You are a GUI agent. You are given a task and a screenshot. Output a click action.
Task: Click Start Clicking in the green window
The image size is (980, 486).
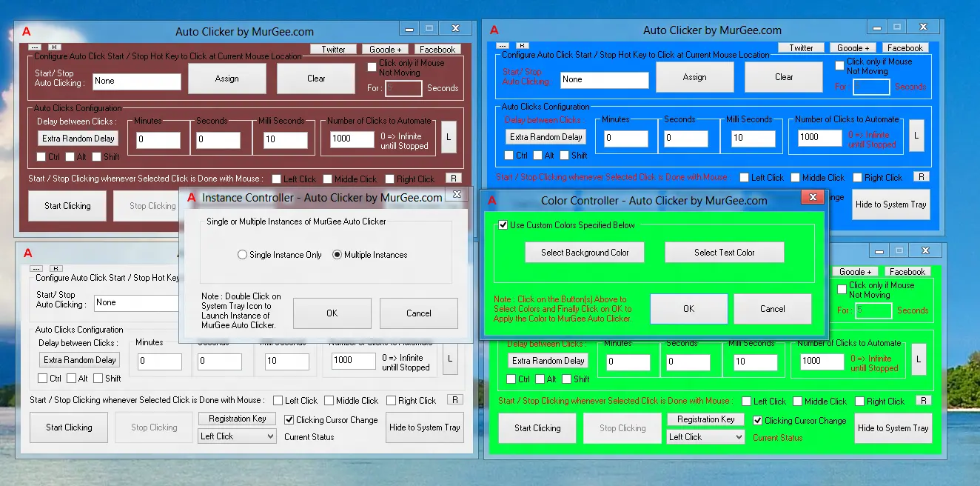pyautogui.click(x=537, y=428)
